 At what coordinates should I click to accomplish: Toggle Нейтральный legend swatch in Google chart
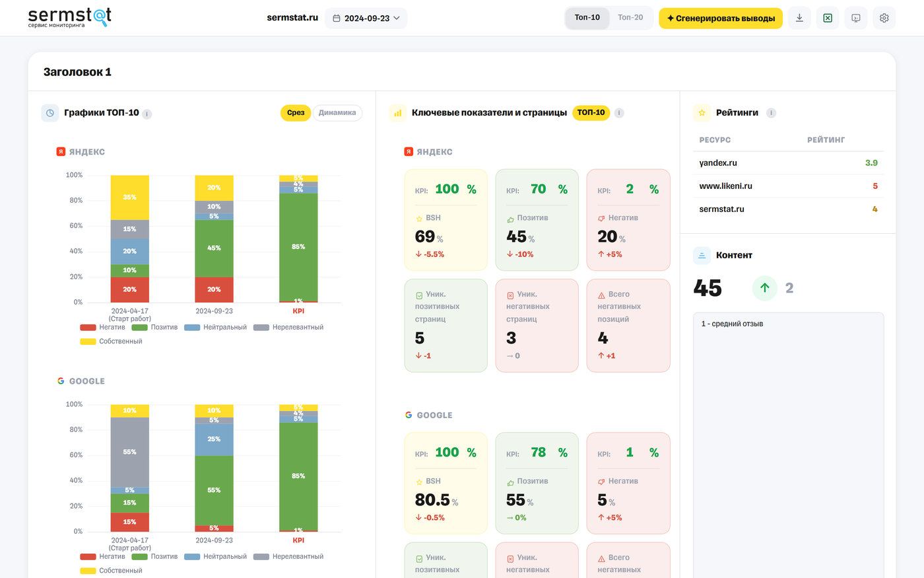192,557
